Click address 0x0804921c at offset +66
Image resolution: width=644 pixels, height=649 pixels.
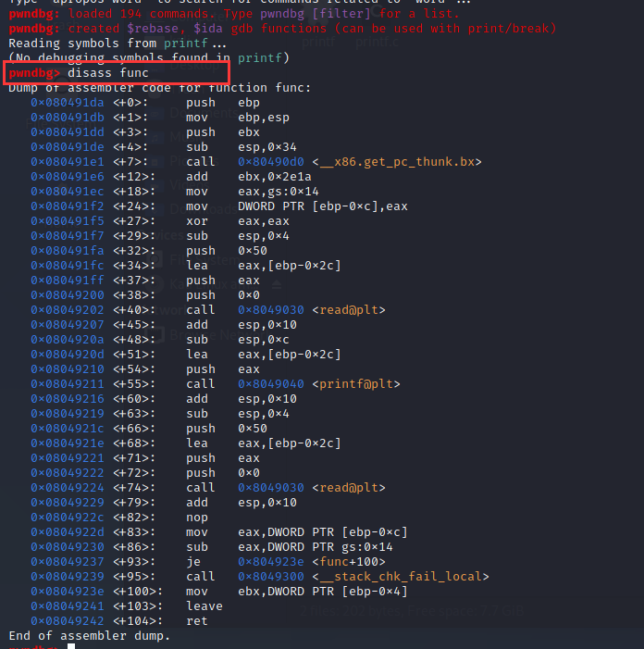tap(67, 429)
